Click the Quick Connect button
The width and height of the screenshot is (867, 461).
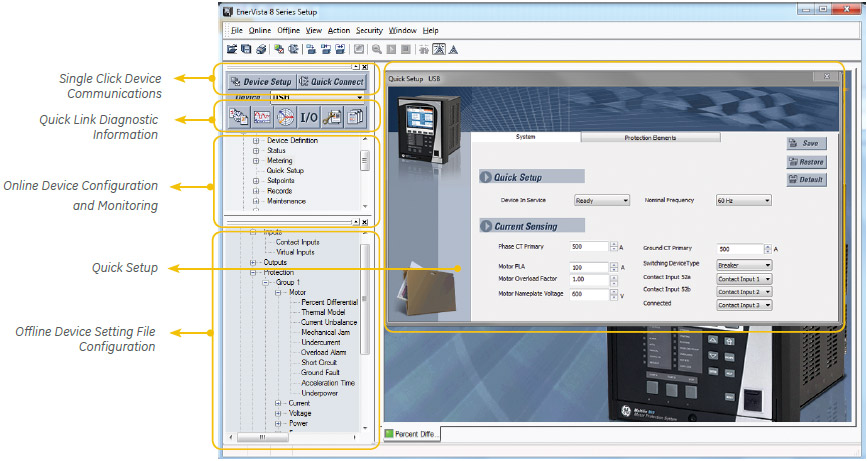pyautogui.click(x=332, y=82)
